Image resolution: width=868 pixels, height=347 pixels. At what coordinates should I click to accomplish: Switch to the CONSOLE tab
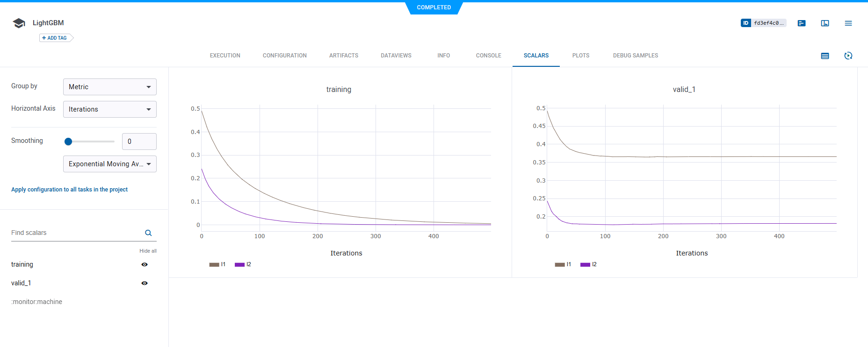488,56
